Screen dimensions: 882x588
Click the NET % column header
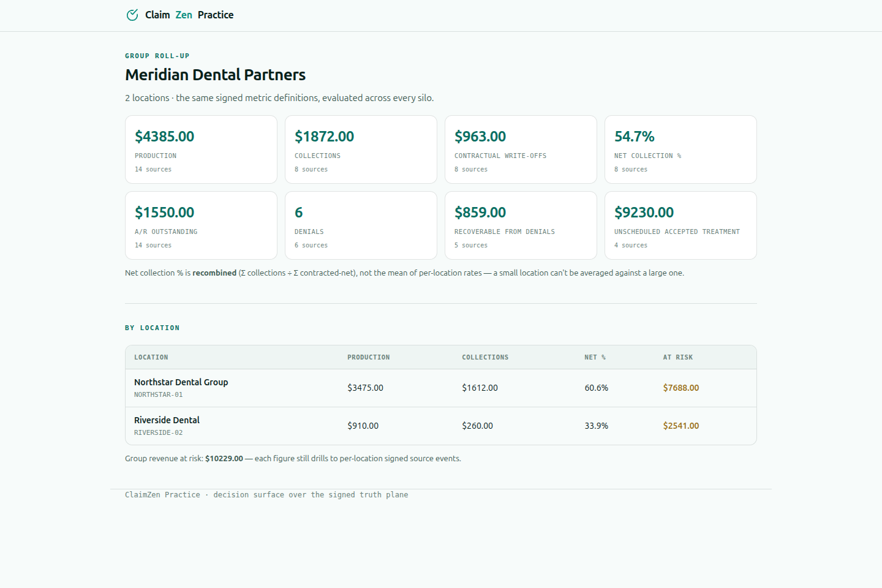(x=595, y=357)
